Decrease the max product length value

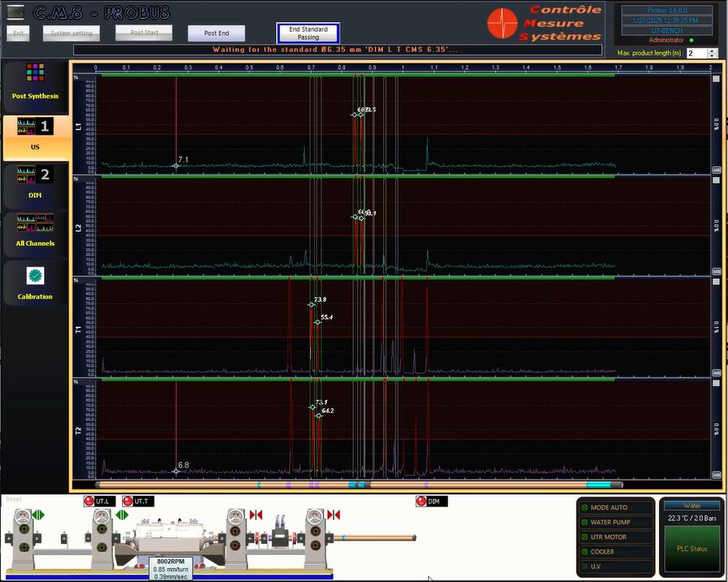(x=713, y=56)
